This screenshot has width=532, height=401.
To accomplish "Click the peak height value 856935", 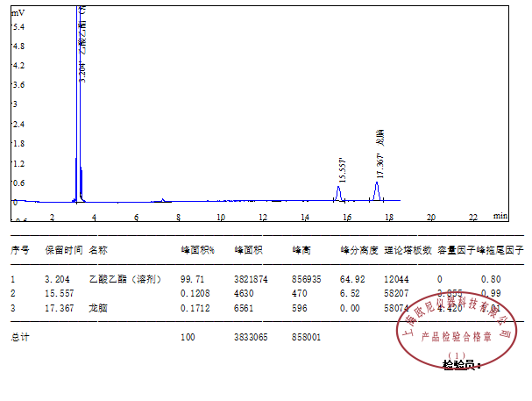I will click(307, 279).
